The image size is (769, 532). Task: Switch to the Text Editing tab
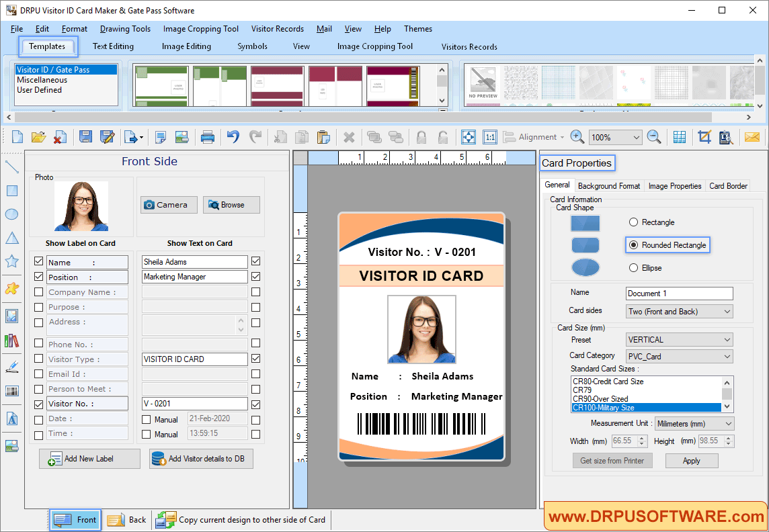click(x=114, y=46)
